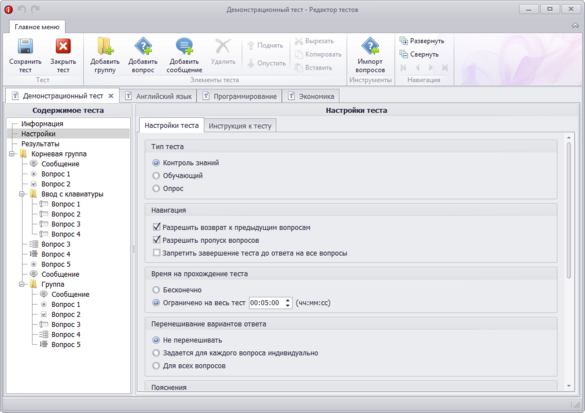
Task: Click Развернуть to expand the tree
Action: [422, 41]
